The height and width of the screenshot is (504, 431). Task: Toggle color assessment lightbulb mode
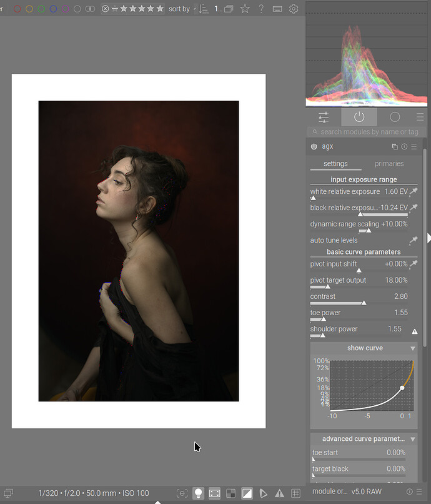pyautogui.click(x=198, y=493)
